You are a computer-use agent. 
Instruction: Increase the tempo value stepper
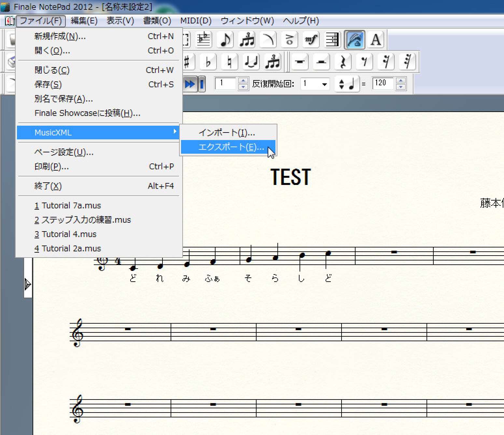[401, 81]
